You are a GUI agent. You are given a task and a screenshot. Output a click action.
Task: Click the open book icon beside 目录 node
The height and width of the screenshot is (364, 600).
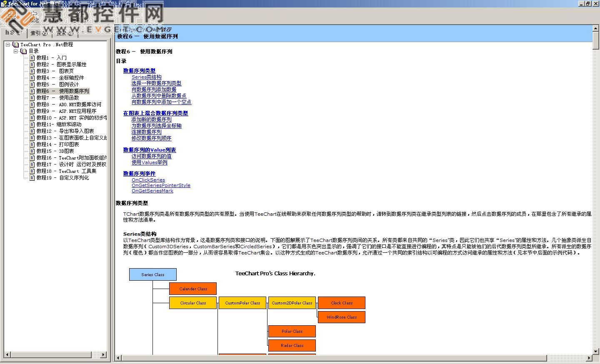(x=24, y=51)
